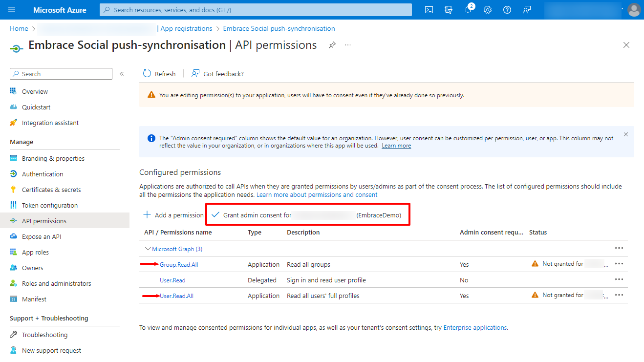
Task: Open the Azure portal hamburger menu
Action: (12, 10)
